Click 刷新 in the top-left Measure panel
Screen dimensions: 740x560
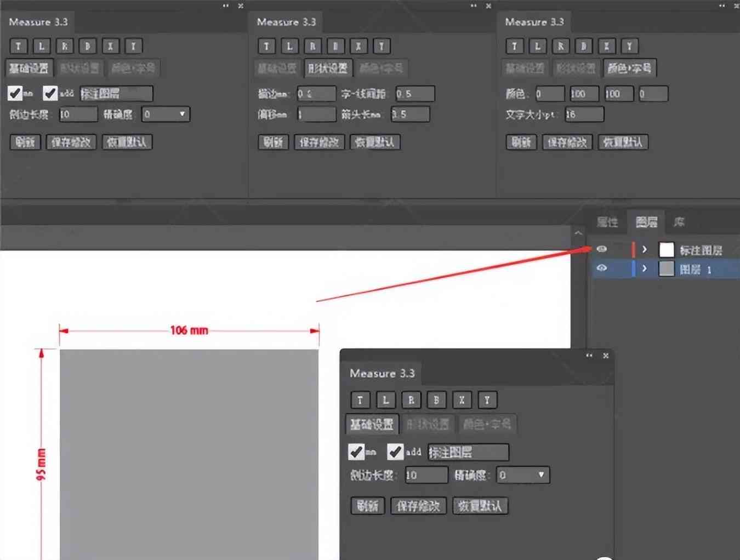click(x=25, y=142)
